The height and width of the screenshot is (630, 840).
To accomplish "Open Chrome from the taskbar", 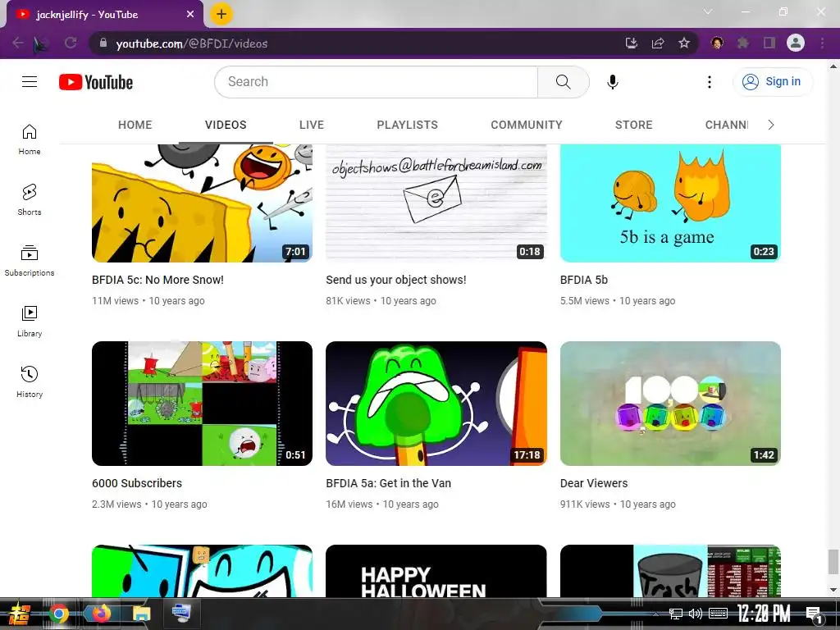I will coord(59,614).
